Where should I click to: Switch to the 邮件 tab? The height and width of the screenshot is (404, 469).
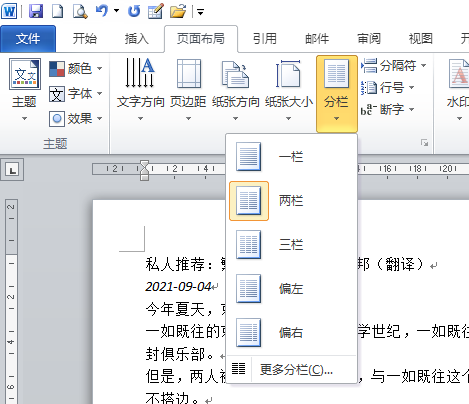317,39
